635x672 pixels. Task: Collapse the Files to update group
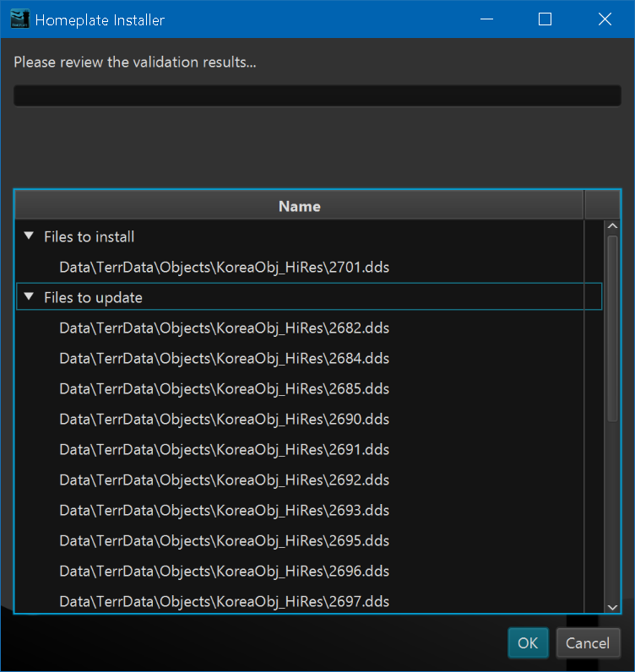tap(30, 297)
